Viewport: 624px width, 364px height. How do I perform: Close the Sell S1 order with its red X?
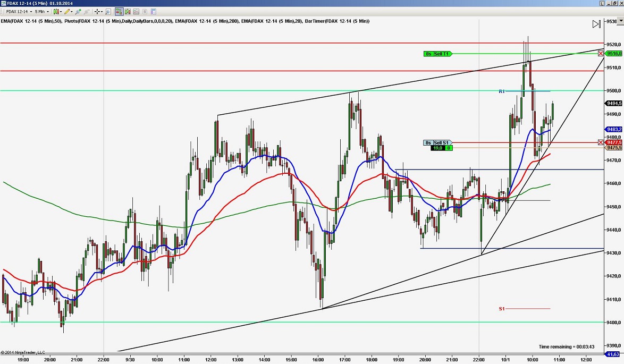click(x=601, y=142)
